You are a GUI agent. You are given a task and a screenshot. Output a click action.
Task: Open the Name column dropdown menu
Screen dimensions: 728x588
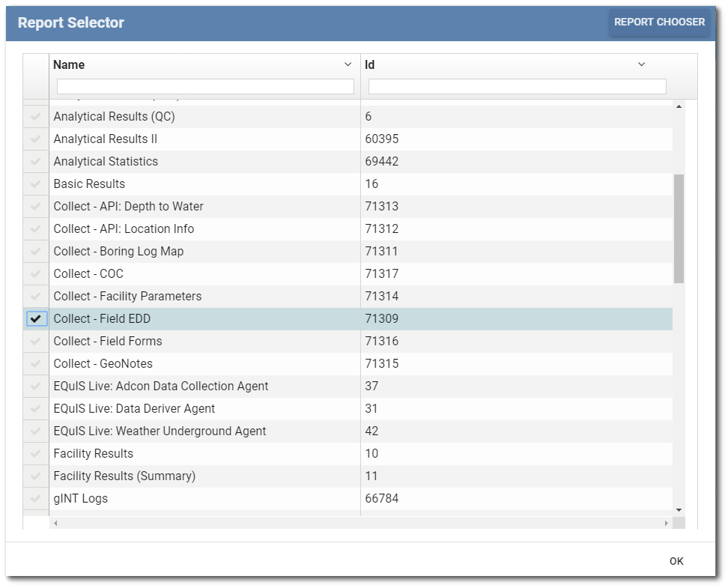(x=347, y=64)
